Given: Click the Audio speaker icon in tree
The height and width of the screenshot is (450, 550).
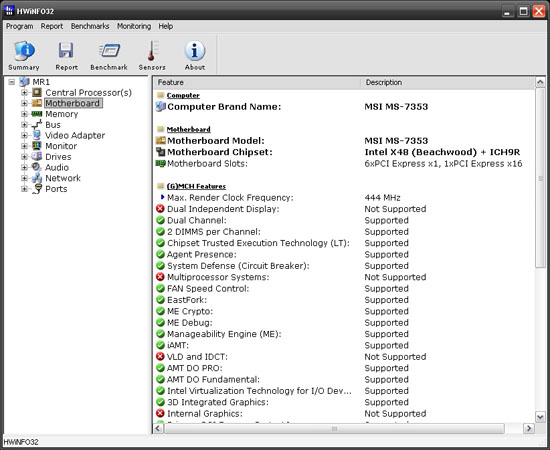Looking at the screenshot, I should [36, 167].
